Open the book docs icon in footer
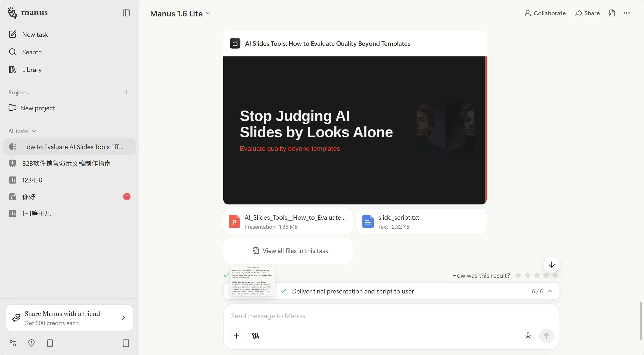 tap(126, 343)
